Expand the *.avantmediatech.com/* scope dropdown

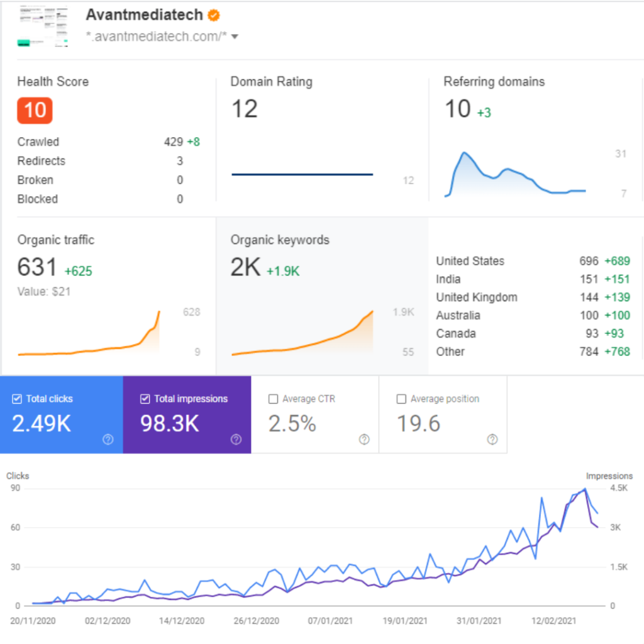click(x=235, y=36)
